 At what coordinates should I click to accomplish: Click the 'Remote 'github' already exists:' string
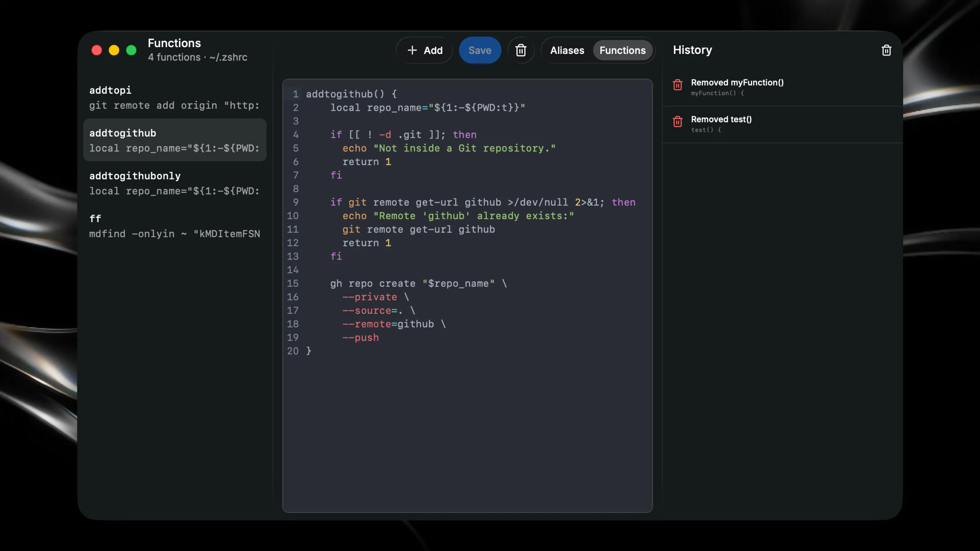click(473, 216)
